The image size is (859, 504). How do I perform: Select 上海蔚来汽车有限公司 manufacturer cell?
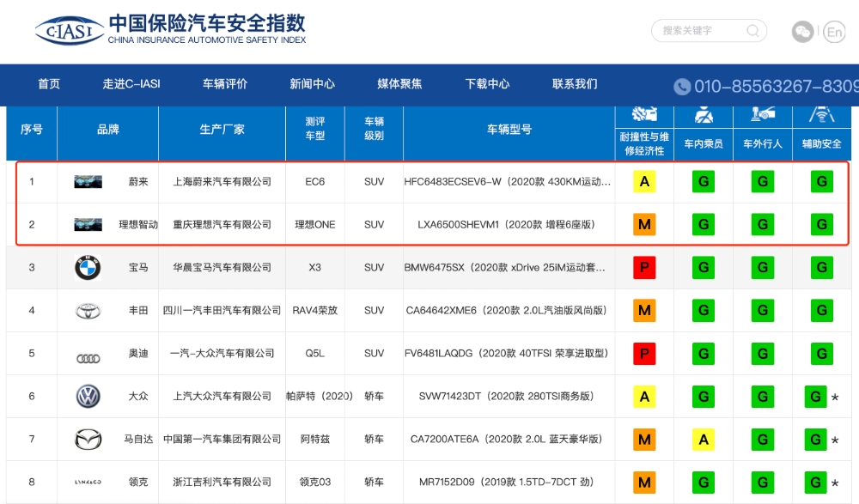(222, 182)
